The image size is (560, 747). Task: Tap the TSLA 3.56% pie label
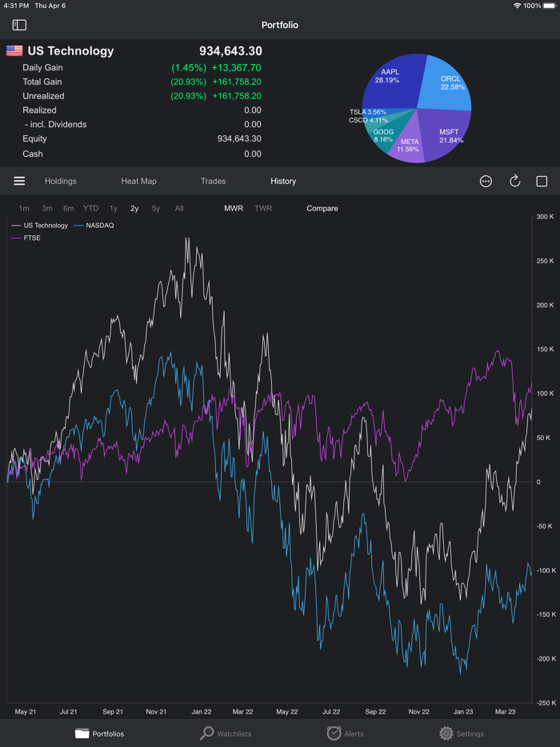[368, 112]
